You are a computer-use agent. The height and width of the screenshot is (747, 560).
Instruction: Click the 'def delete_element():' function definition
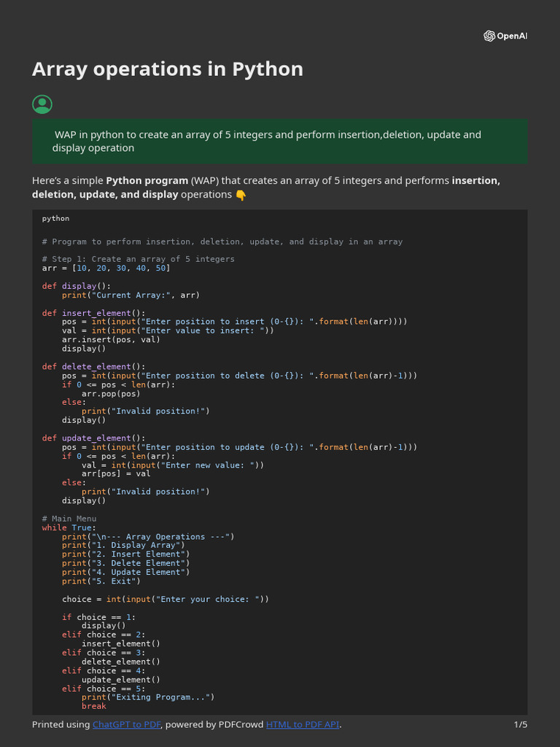point(93,367)
